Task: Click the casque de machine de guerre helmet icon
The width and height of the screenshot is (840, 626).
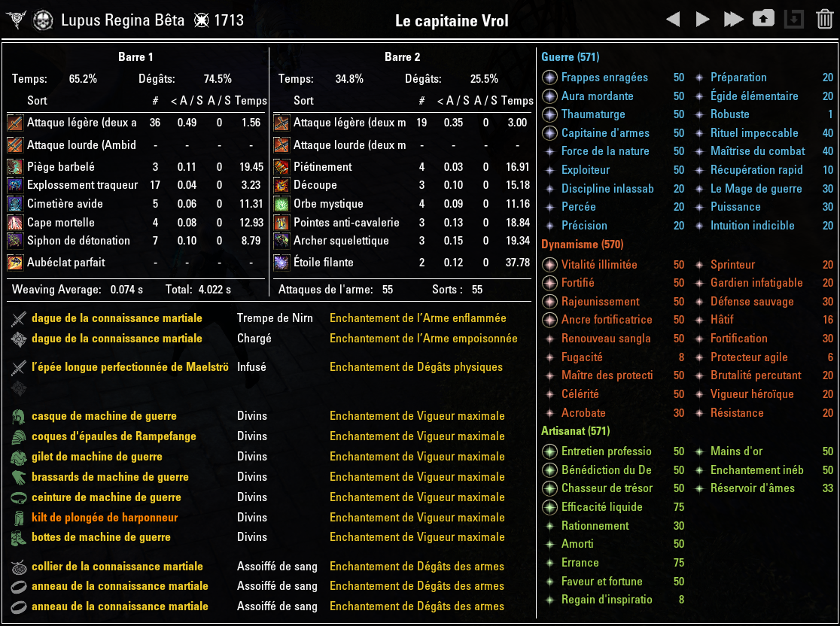Action: point(19,416)
